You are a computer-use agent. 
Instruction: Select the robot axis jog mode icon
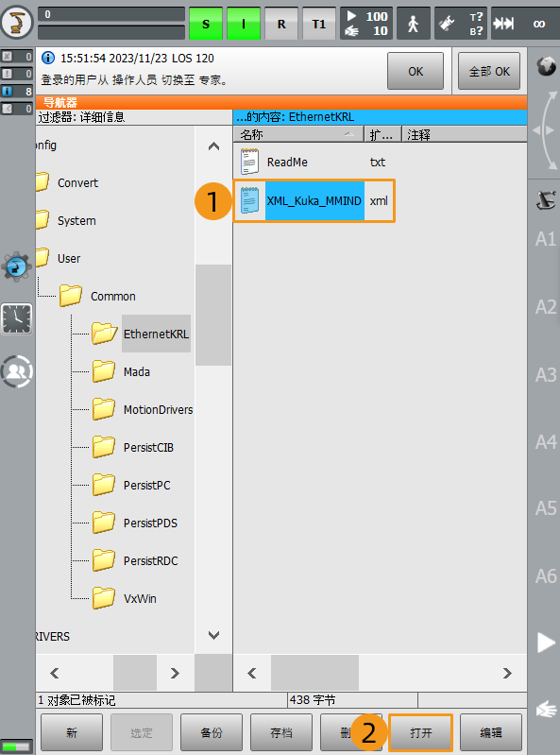[546, 199]
